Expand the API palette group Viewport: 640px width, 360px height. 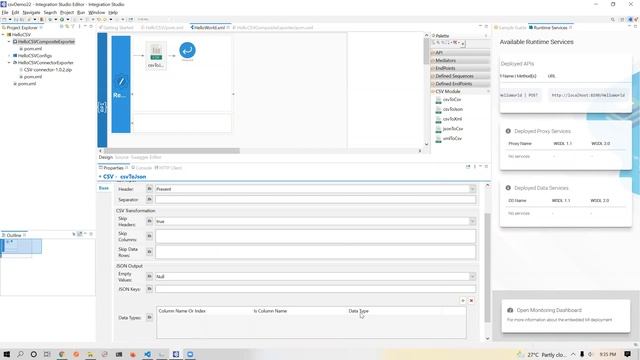click(x=460, y=53)
